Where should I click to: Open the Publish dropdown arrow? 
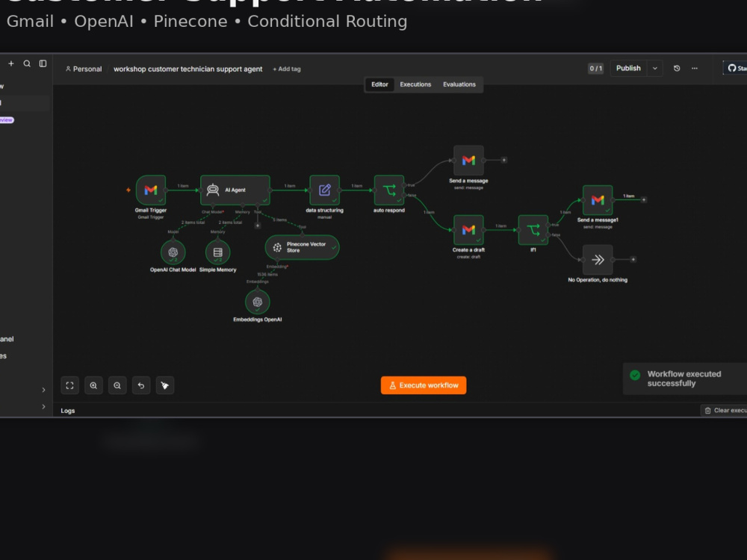[x=655, y=68]
